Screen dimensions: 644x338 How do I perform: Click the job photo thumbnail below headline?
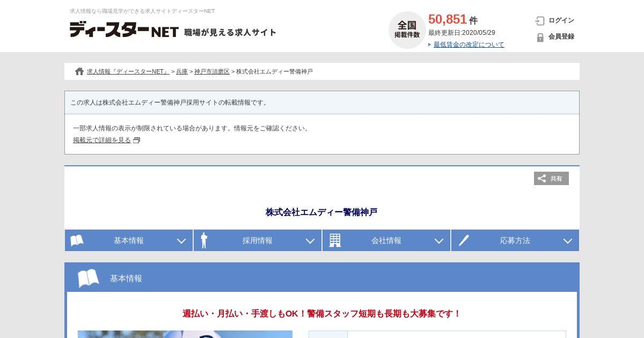tap(185, 334)
